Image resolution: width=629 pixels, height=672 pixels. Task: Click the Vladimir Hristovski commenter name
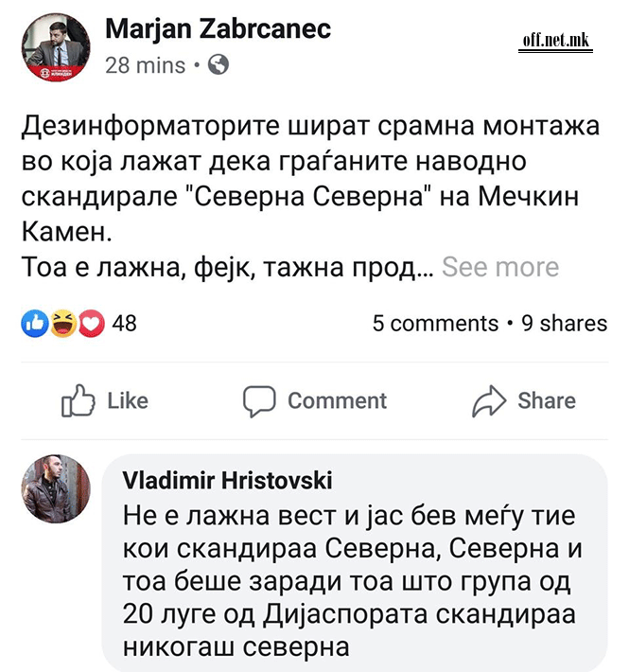(x=227, y=481)
